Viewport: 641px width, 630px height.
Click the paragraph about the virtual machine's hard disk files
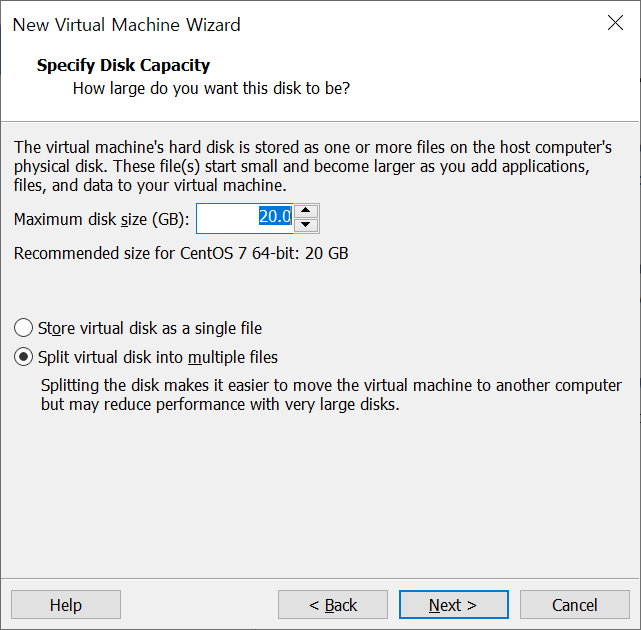pyautogui.click(x=313, y=166)
